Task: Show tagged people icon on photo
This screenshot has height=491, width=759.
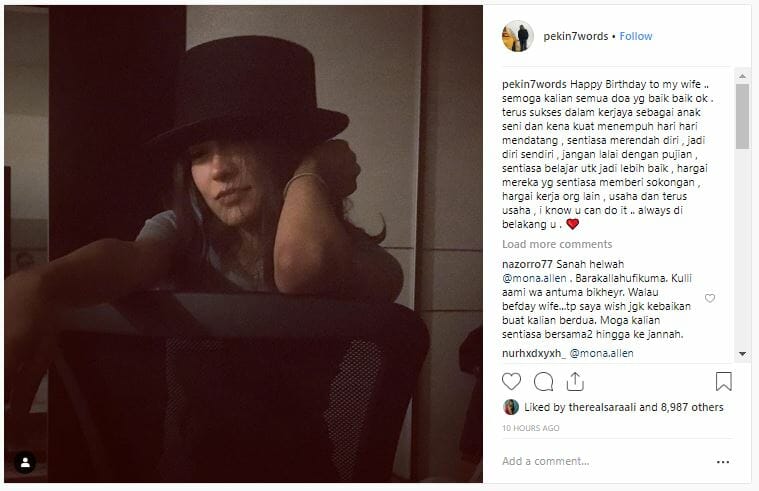Action: click(x=26, y=462)
